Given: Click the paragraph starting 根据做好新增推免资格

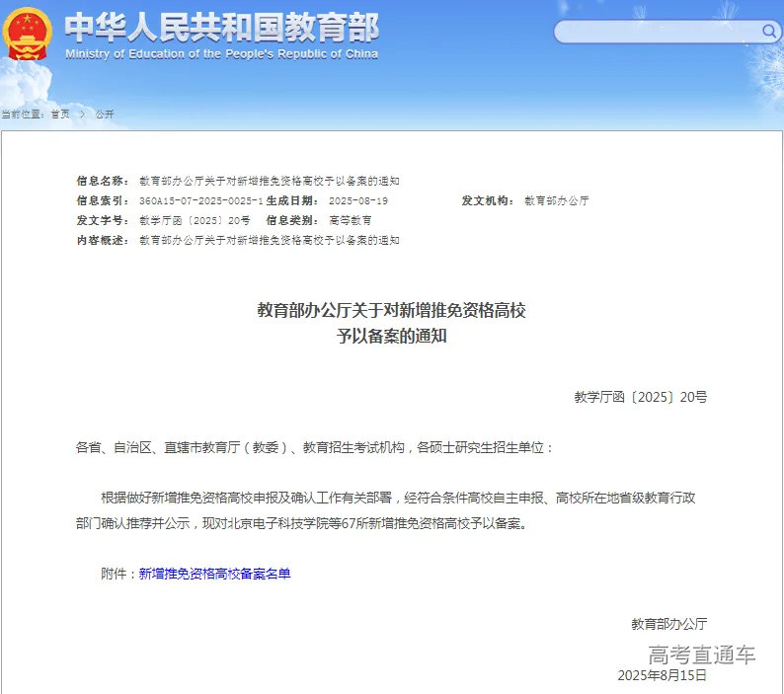Looking at the screenshot, I should click(x=398, y=498).
